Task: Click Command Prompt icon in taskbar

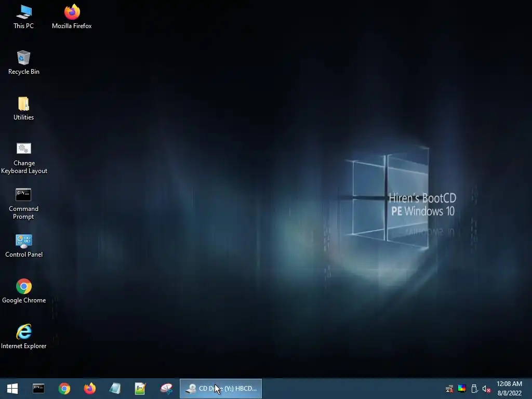Action: [38, 389]
